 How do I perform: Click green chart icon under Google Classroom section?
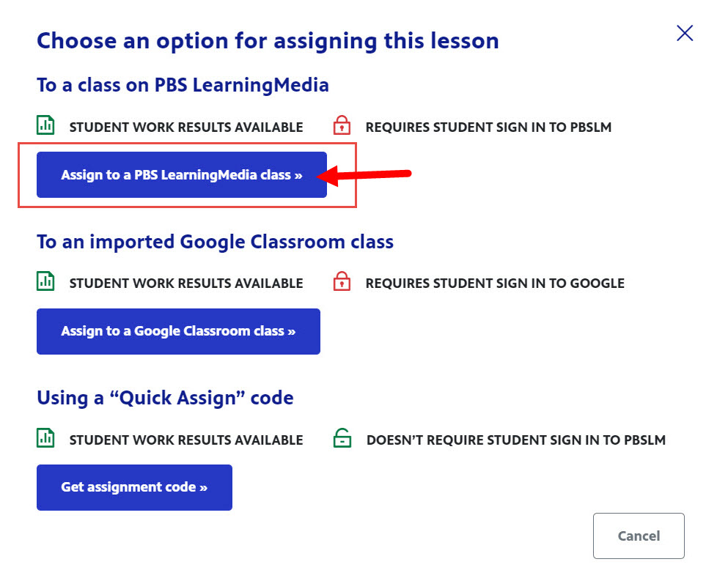click(45, 281)
